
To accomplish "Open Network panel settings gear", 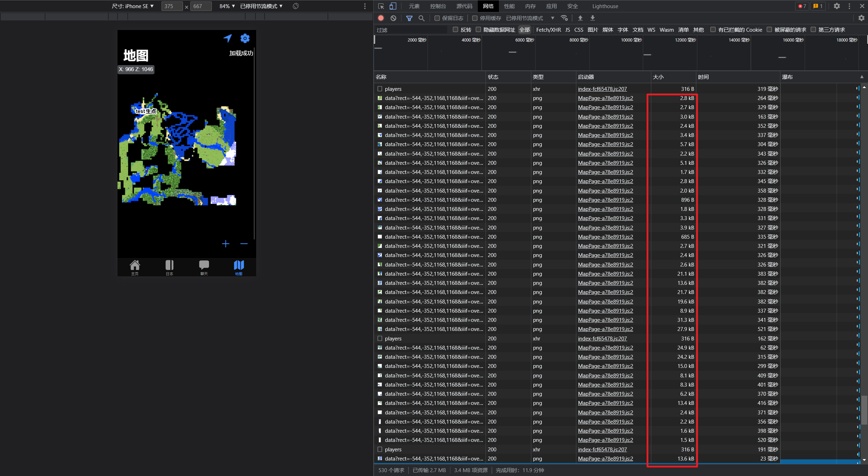I will coord(861,18).
